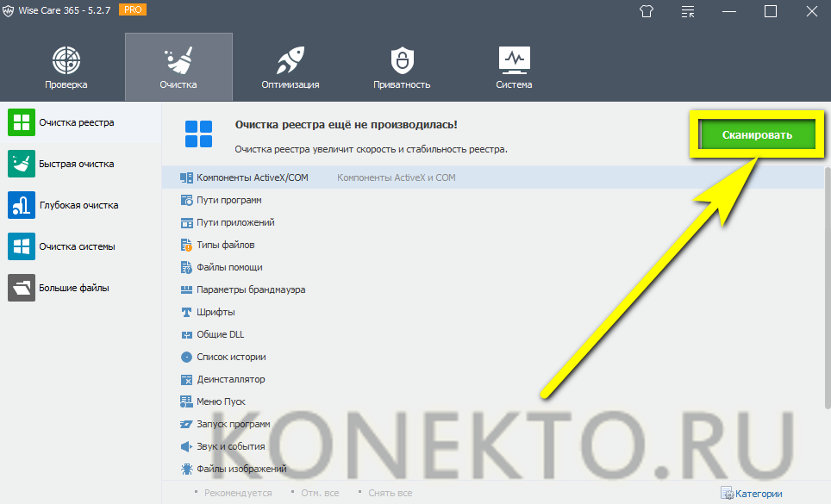Select the Файлы помощи label
This screenshot has height=504, width=831.
[229, 267]
